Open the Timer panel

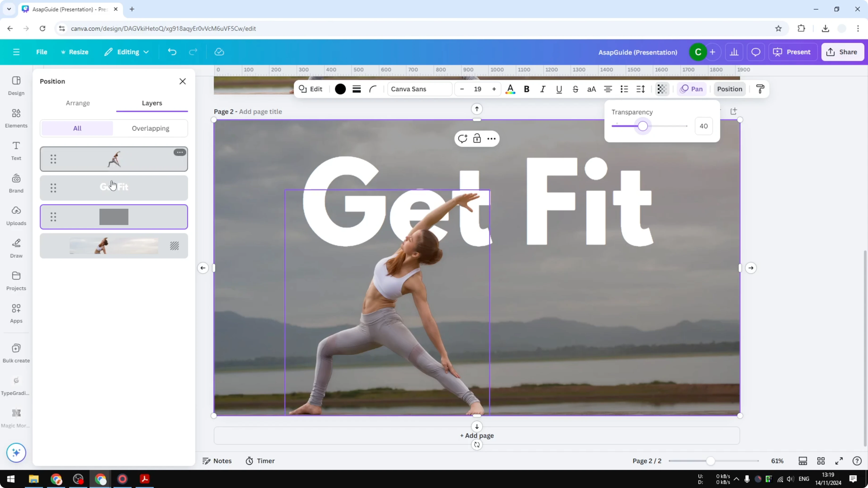tap(260, 461)
